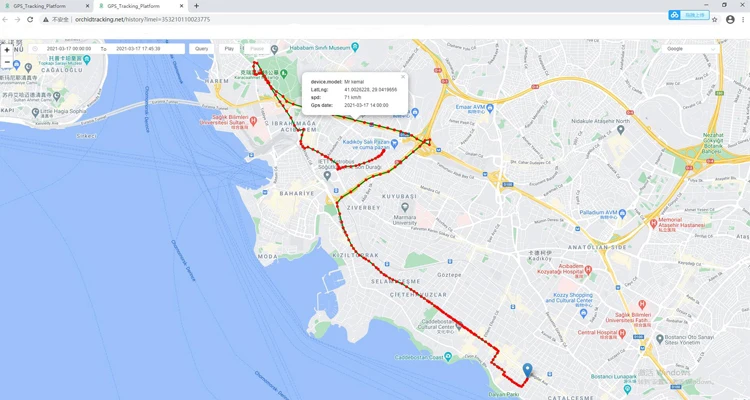This screenshot has height=400, width=750.
Task: Click the blue destination pin marker
Action: (x=527, y=370)
